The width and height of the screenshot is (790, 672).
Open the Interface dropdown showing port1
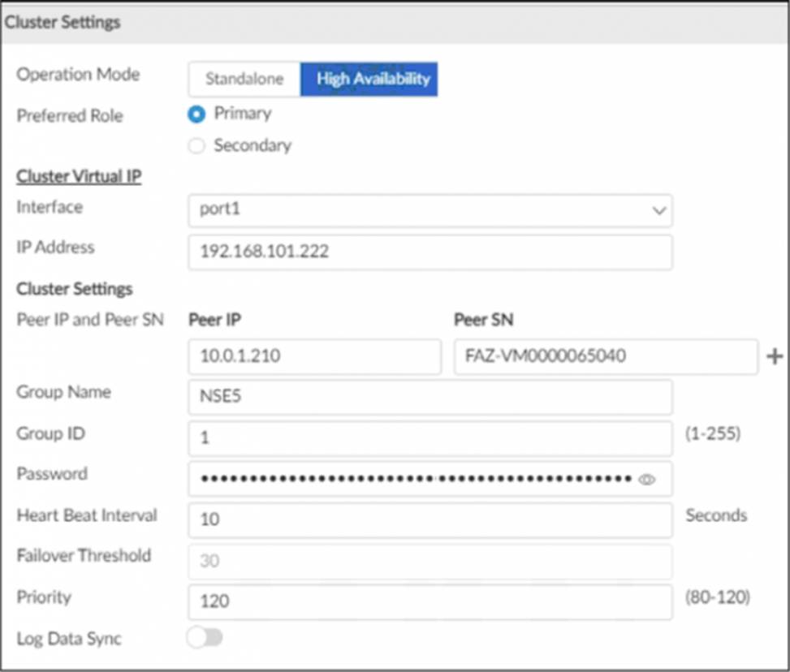[429, 210]
